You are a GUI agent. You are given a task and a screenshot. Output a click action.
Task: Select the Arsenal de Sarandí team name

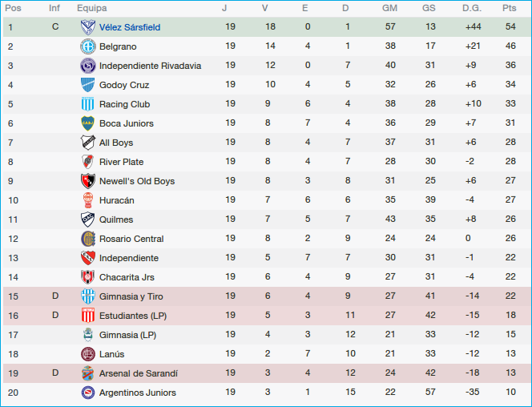click(x=139, y=373)
